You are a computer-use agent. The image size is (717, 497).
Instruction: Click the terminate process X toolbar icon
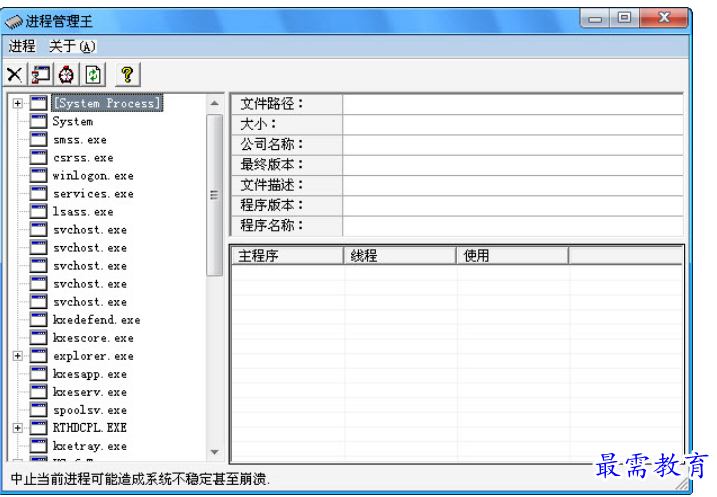[x=15, y=75]
